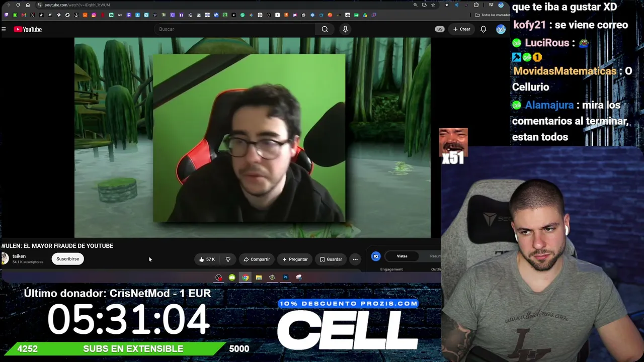Zoom the page with the address bar magnifier

[x=415, y=5]
